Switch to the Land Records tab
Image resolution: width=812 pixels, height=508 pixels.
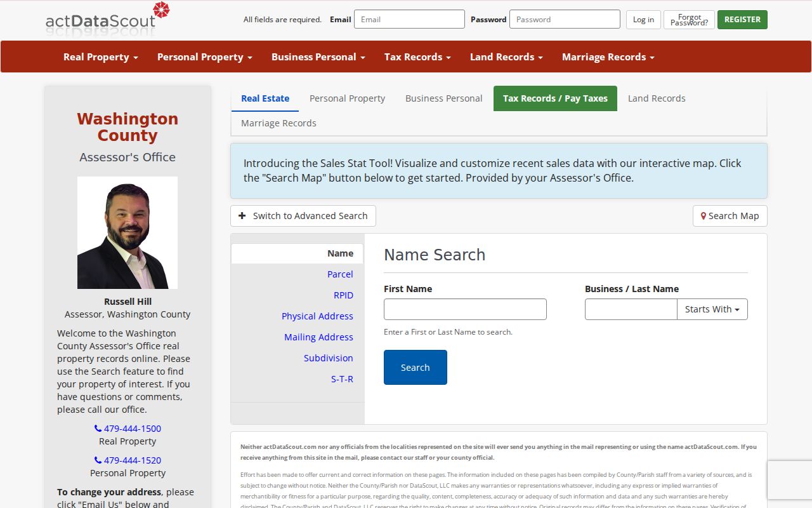tap(657, 98)
